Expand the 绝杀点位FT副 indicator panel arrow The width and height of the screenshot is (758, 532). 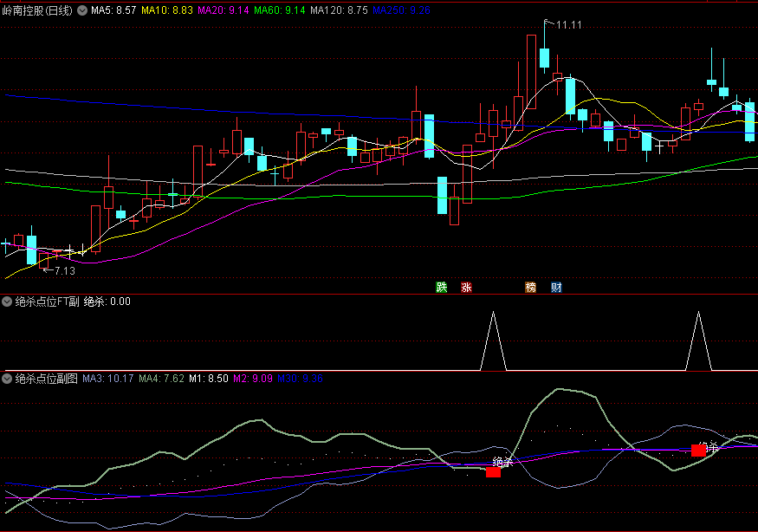[x=7, y=302]
